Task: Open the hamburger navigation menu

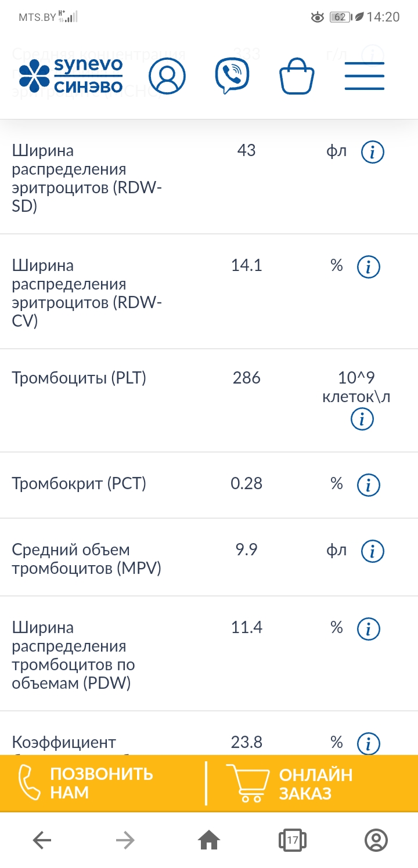Action: tap(365, 76)
